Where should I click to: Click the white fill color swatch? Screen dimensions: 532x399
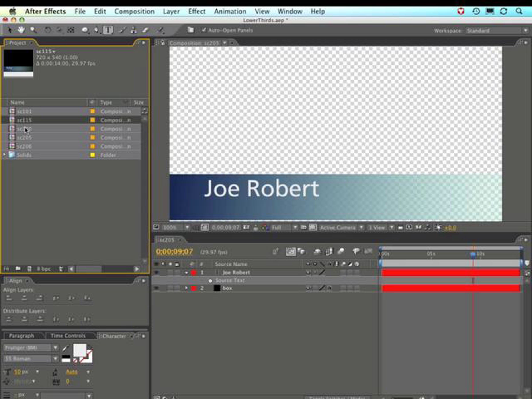pyautogui.click(x=80, y=350)
